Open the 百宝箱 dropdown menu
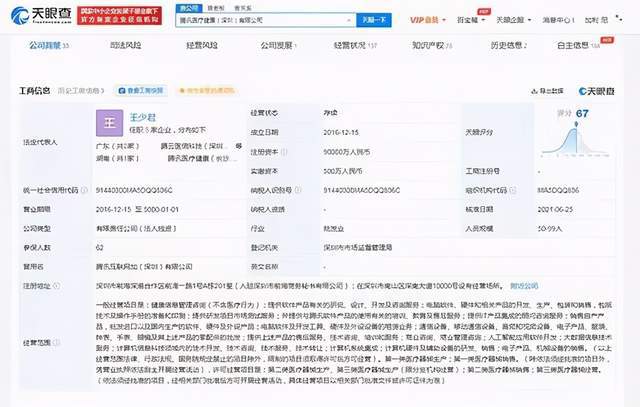640x407 pixels. tap(471, 20)
